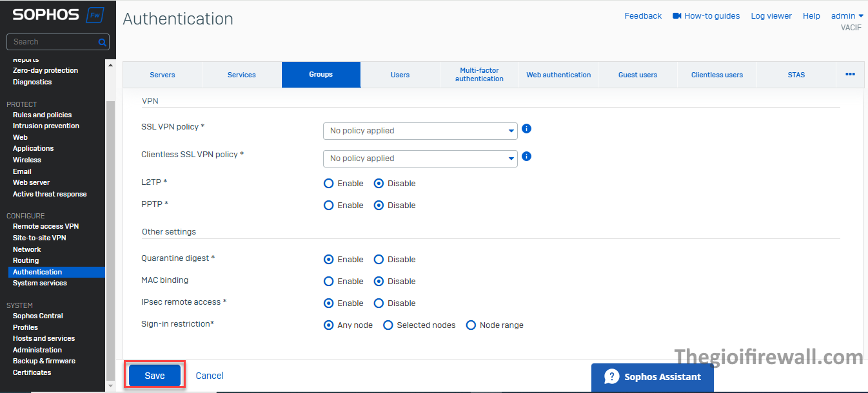Expand the Clientless SSL VPN policy dropdown
Viewport: 868px width, 393px height.
420,158
